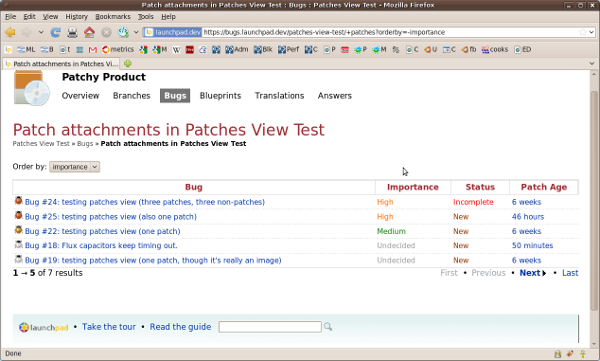Go to the Next results page
The height and width of the screenshot is (361, 600).
[x=533, y=273]
